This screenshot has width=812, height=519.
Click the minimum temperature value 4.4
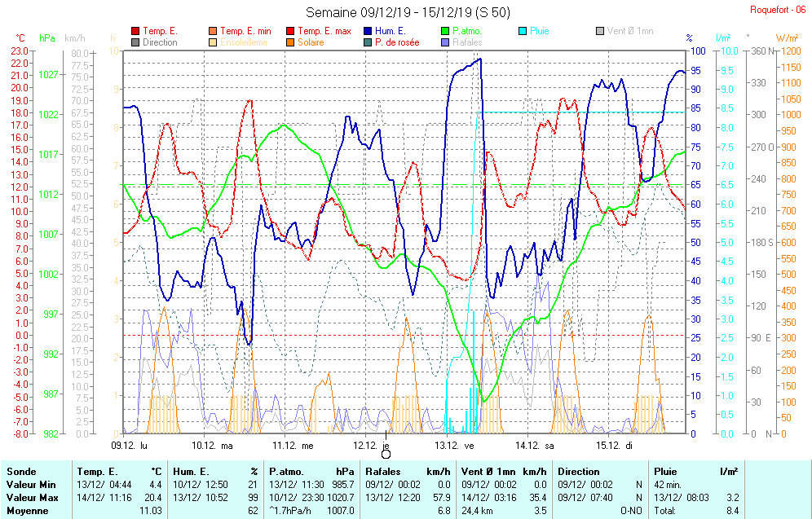tap(156, 485)
